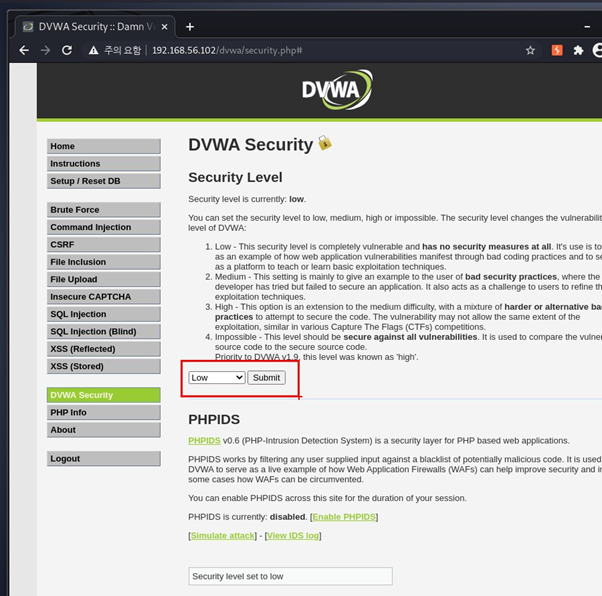602x596 pixels.
Task: Bookmark this page with the star icon
Action: 530,50
